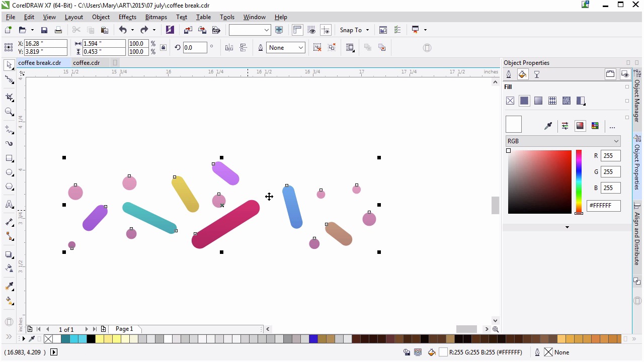
Task: Click the hex color #FFFFFF field
Action: [x=603, y=206]
